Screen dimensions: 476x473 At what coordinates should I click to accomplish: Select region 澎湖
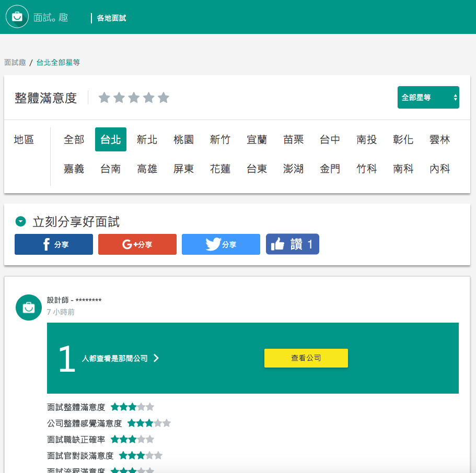click(x=293, y=169)
